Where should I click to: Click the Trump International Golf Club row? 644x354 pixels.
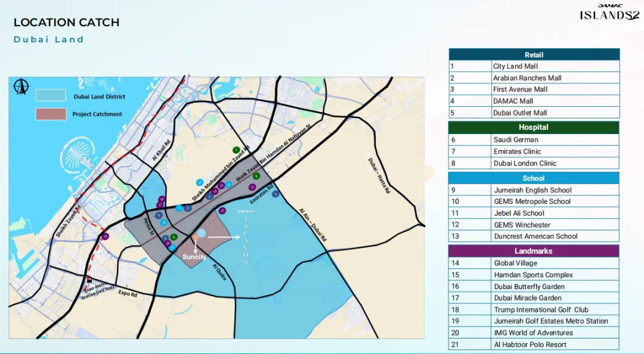534,310
